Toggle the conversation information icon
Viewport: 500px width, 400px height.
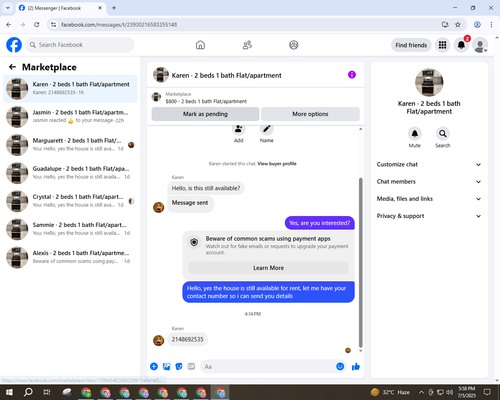352,75
